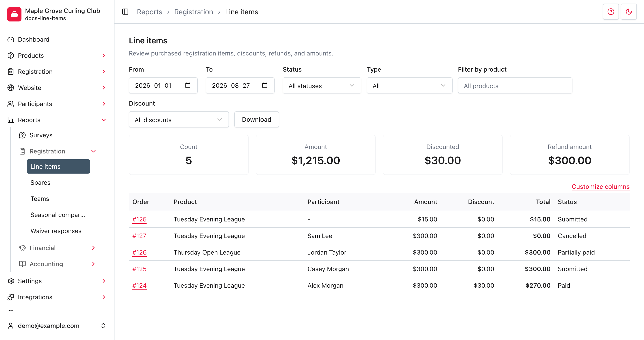Open order #125 link with $15.00 amount
Screen dimensions: 644x340
point(139,219)
